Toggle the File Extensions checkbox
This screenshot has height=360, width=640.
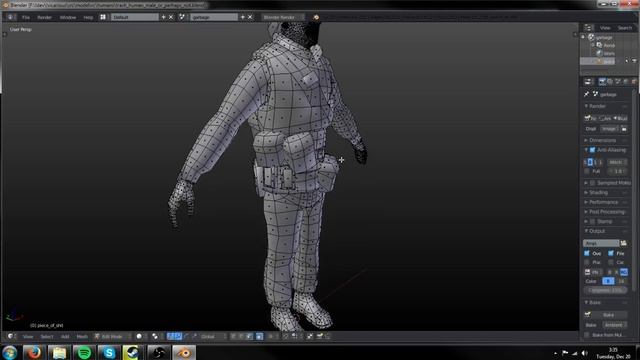[x=611, y=253]
